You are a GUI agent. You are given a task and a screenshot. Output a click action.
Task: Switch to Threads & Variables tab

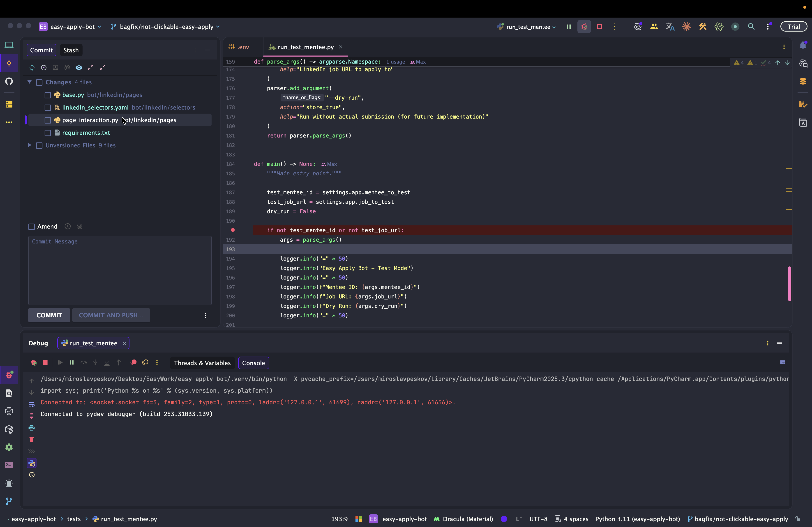[202, 363]
